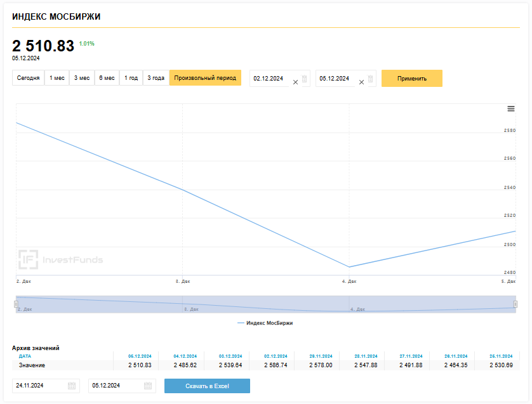532x404 pixels.
Task: Click the large headline index value 2 510.83
Action: click(x=43, y=46)
